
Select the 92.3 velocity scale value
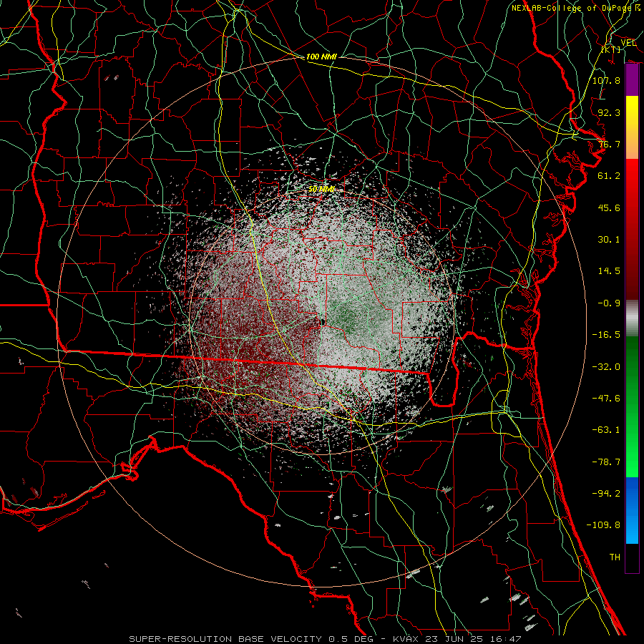(609, 112)
